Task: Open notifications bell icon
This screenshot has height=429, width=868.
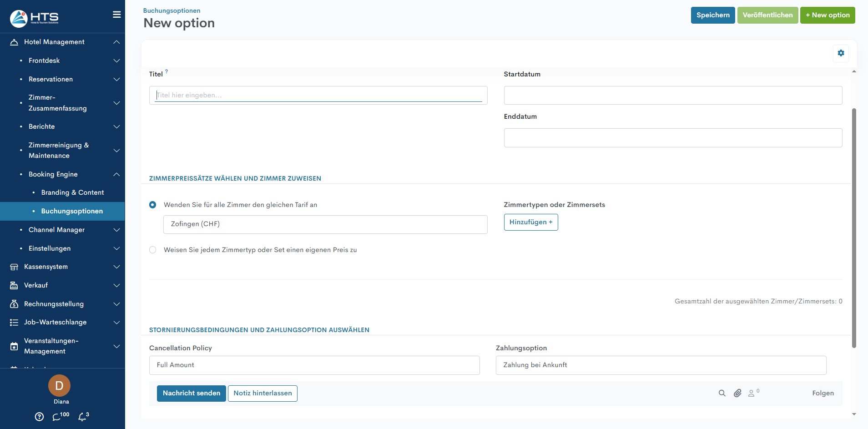Action: coord(82,417)
